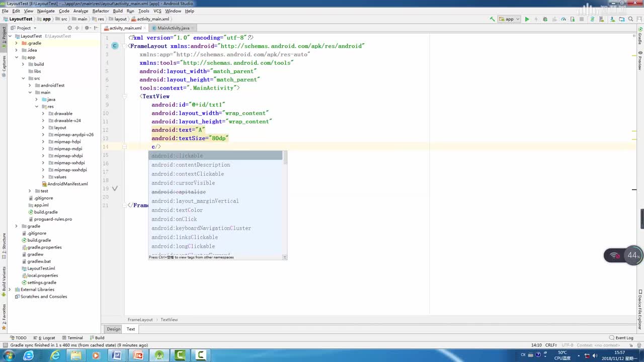Image resolution: width=644 pixels, height=362 pixels.
Task: Open the Project view selector dropdown
Action: click(x=24, y=28)
